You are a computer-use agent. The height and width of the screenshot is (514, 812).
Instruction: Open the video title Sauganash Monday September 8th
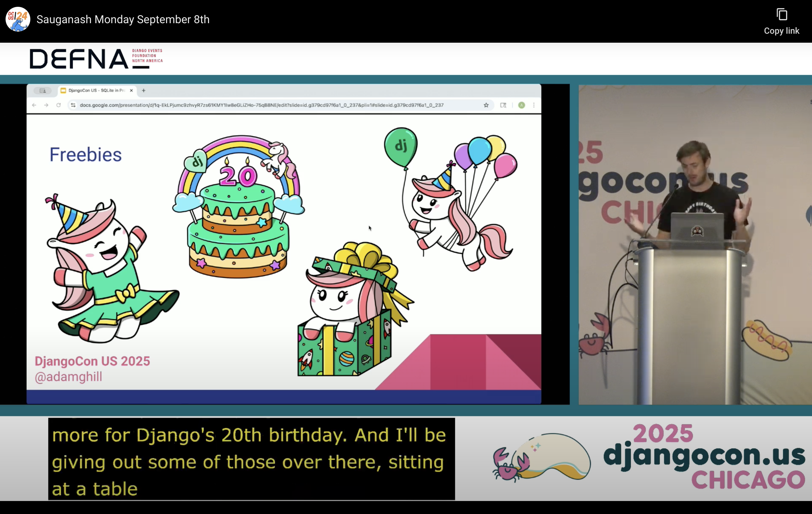tap(123, 19)
